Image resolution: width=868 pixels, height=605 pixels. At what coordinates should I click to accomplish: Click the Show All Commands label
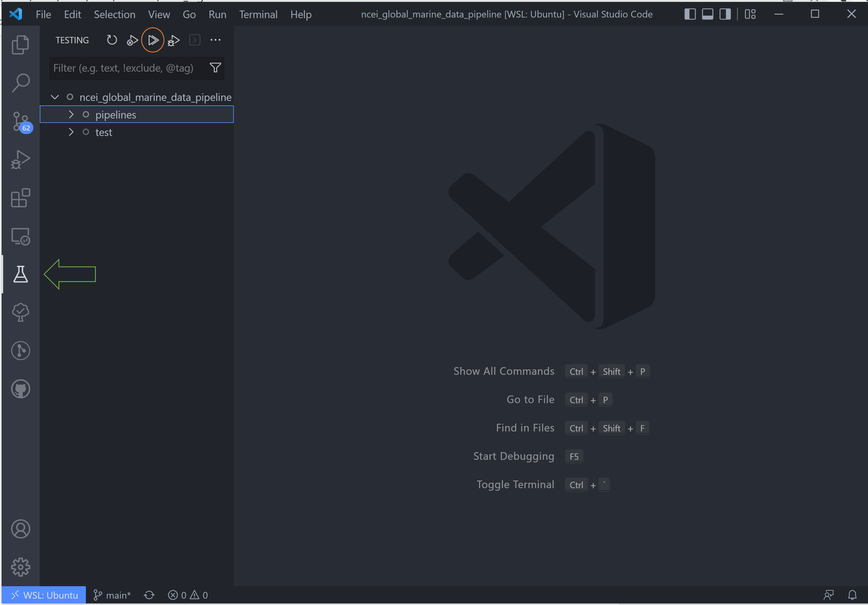coord(504,371)
